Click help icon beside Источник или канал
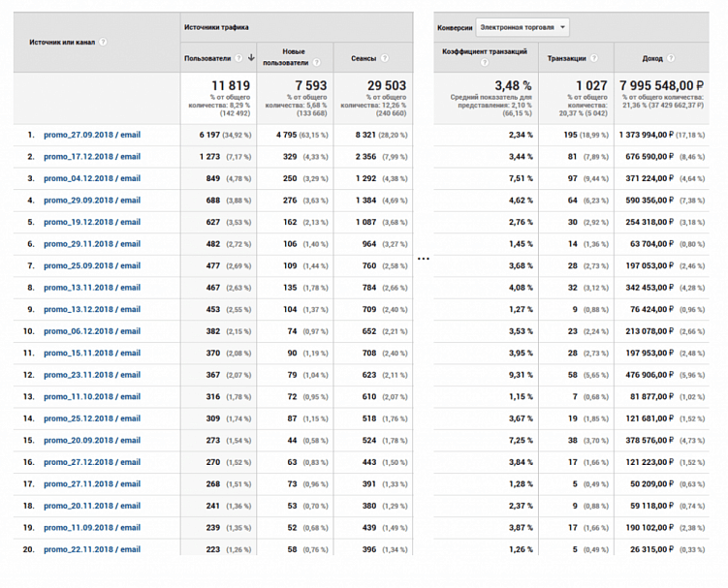Image resolution: width=728 pixels, height=588 pixels. point(103,43)
